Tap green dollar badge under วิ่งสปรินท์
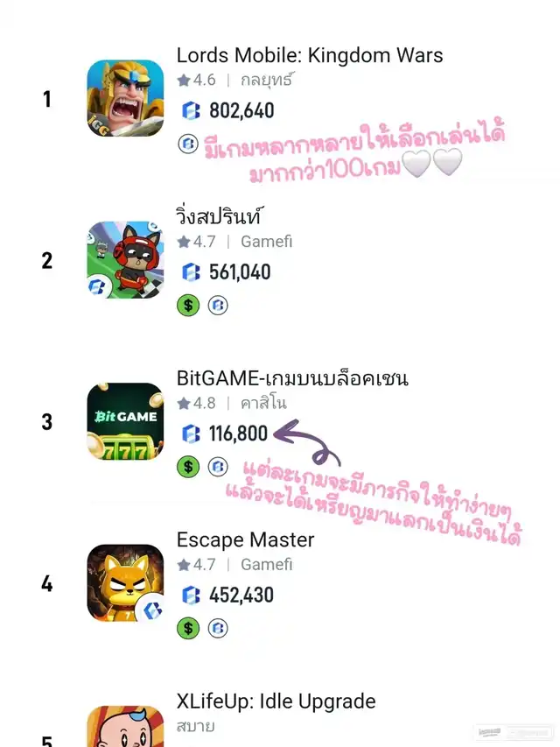The image size is (560, 747). click(x=188, y=305)
